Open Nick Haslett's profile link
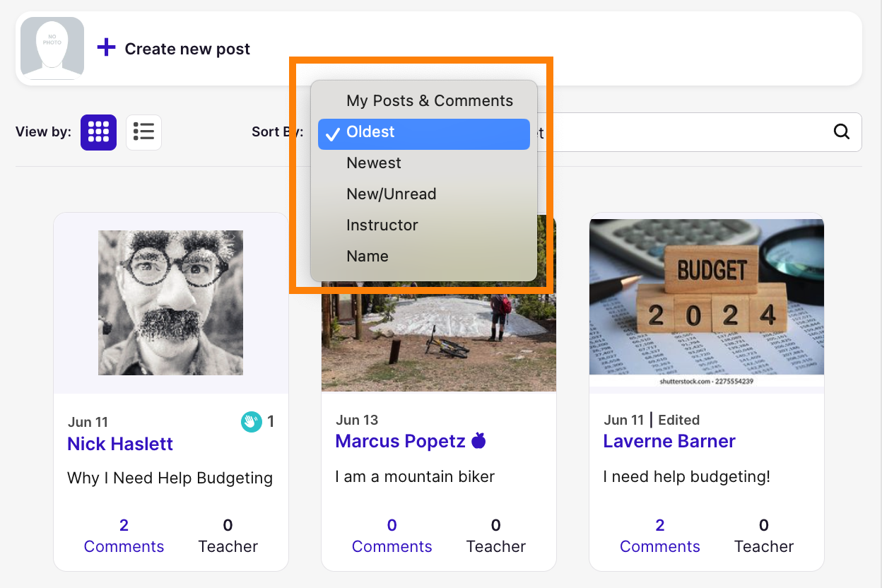Screen dimensions: 882x588 120,444
